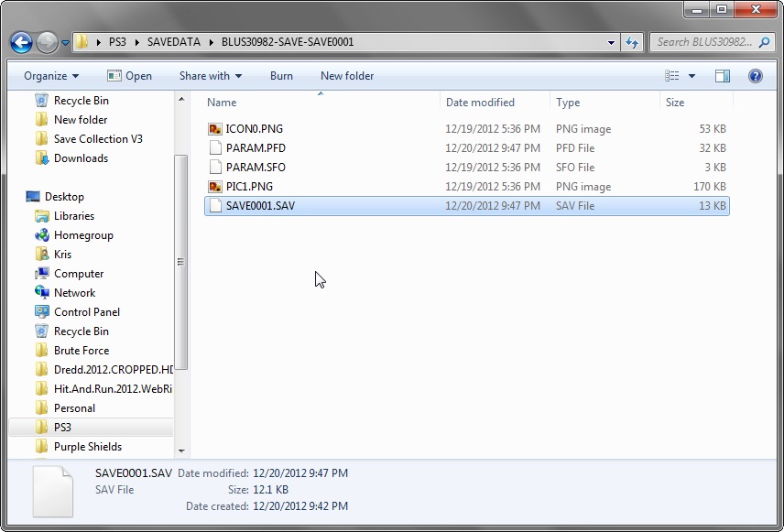Viewport: 784px width, 532px height.
Task: Click the 12.1 KB size value
Action: click(x=270, y=490)
